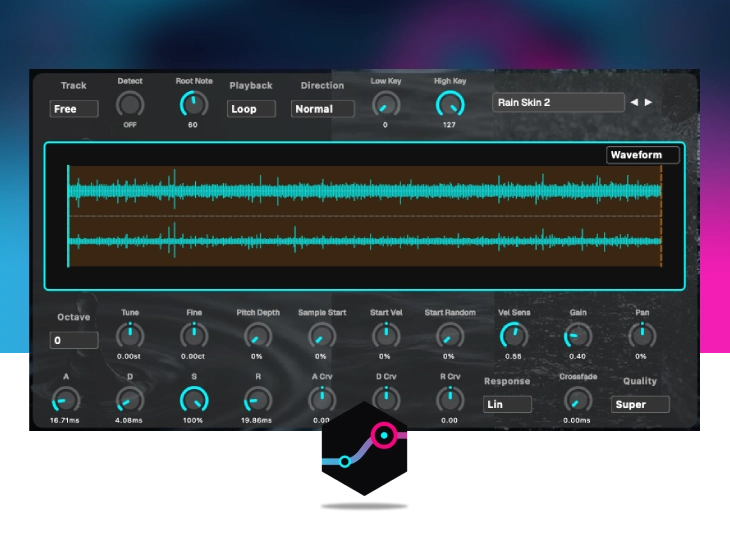This screenshot has width=730, height=540.
Task: Click the Fine tuning knob
Action: coord(194,335)
